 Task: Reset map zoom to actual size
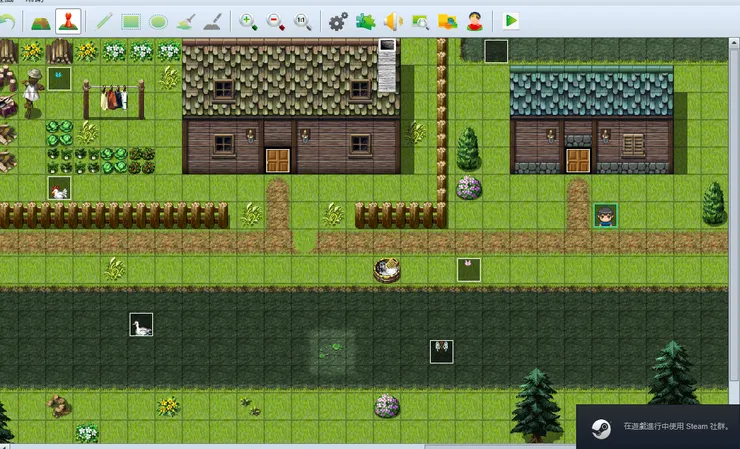[x=303, y=21]
